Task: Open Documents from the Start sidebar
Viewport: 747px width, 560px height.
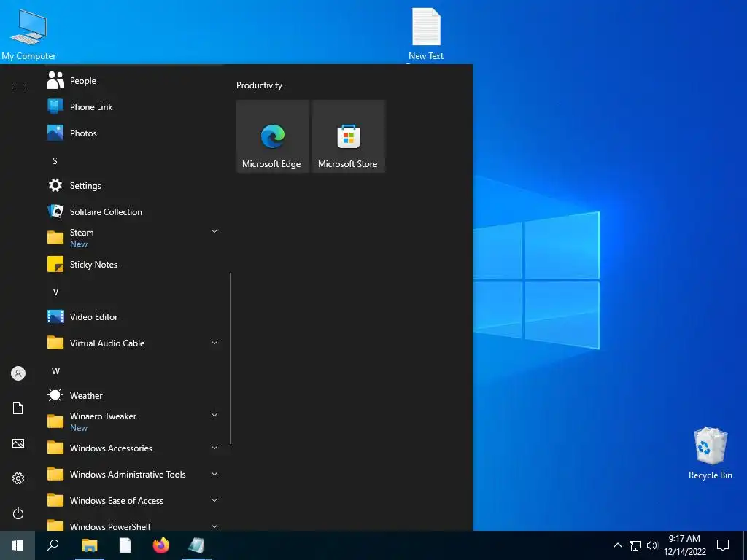Action: (18, 408)
